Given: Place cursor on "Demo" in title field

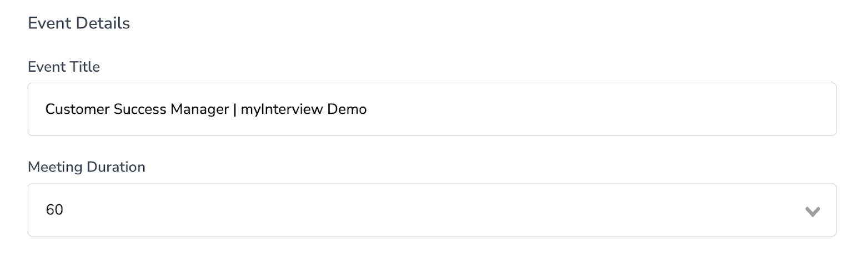Looking at the screenshot, I should (347, 109).
